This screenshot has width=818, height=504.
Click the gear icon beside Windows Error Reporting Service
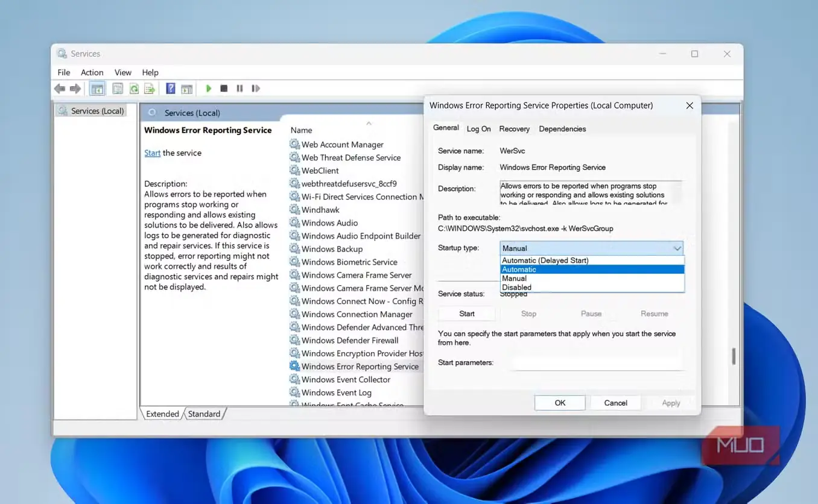294,366
